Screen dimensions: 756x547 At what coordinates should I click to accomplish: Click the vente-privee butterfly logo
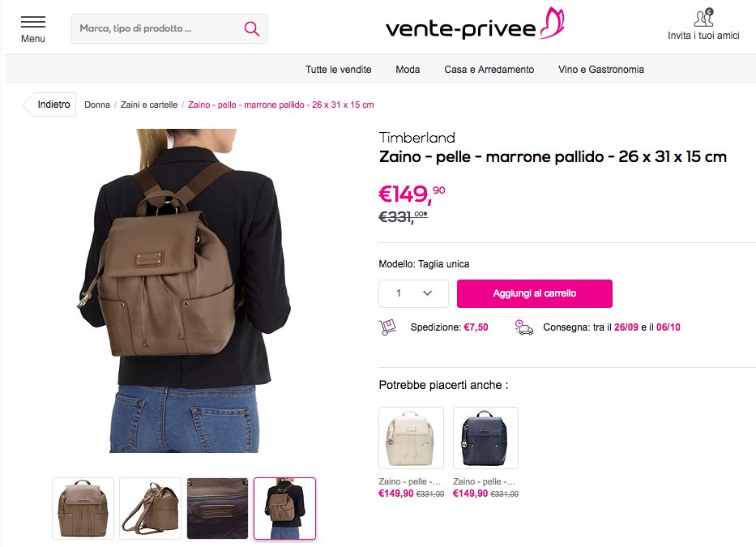475,24
